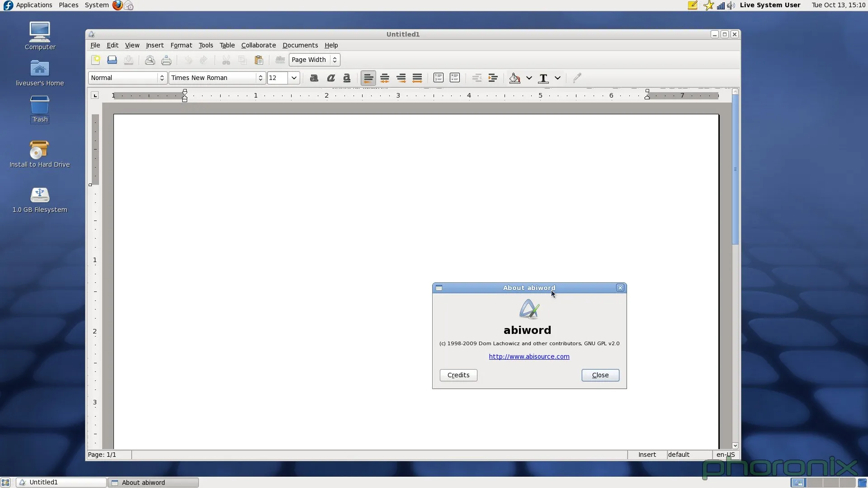The width and height of the screenshot is (868, 488).
Task: Click the vertical scrollbar thumb
Action: (x=735, y=169)
